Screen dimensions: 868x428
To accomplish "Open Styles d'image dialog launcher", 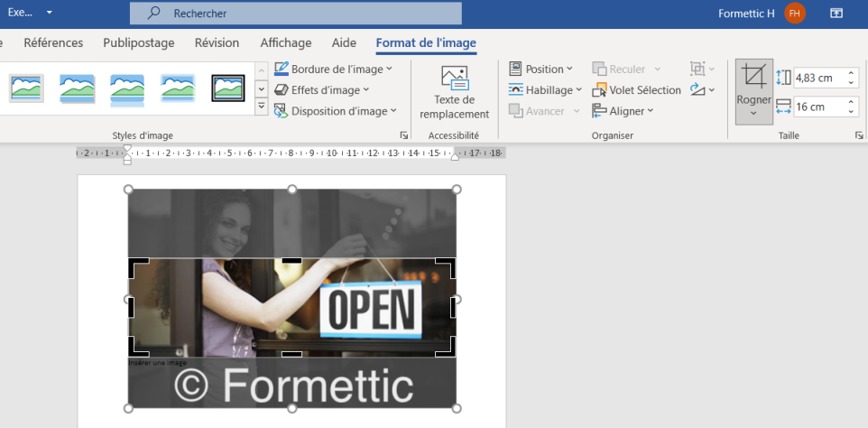I will (x=404, y=135).
